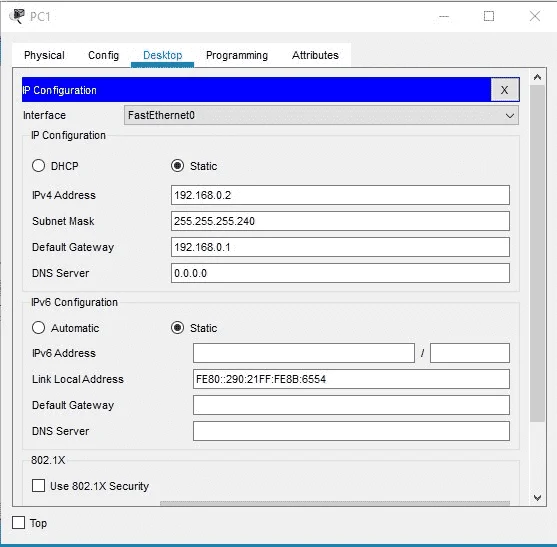Click the Subnet Mask field 255.255.255.240
The width and height of the screenshot is (557, 547).
(340, 221)
